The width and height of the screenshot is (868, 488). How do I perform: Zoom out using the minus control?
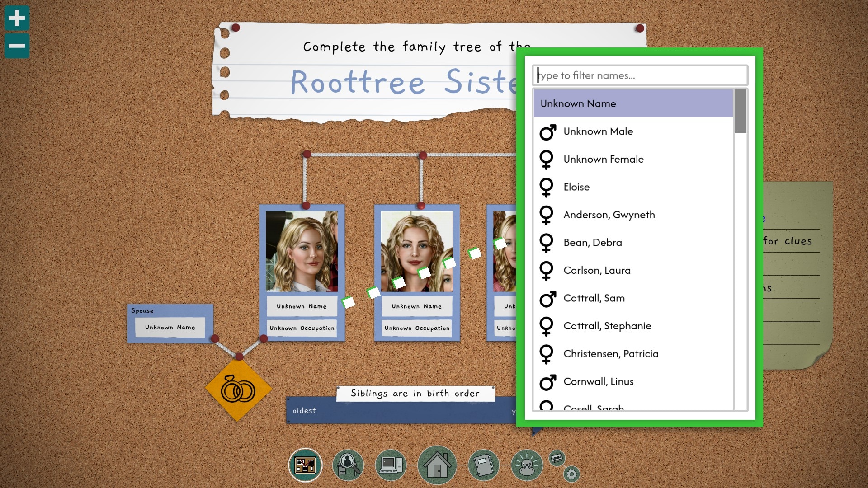coord(17,46)
